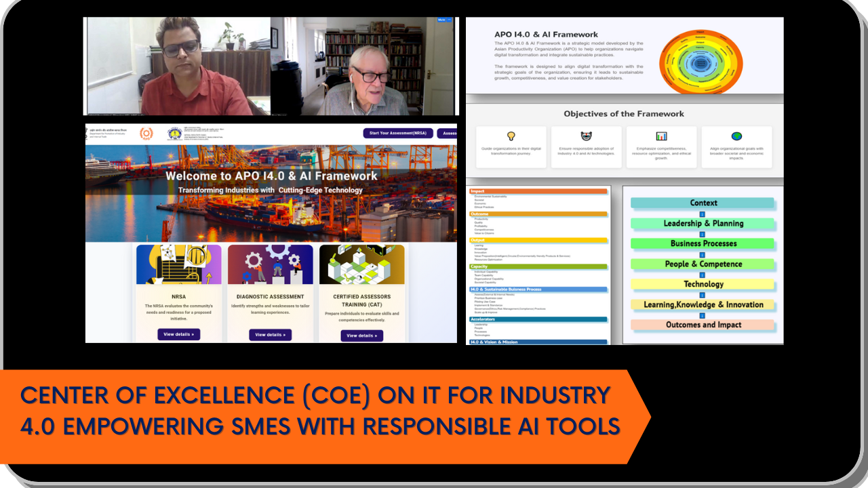Screen dimensions: 868x488
Task: Select the yellow Output section header
Action: [x=538, y=240]
